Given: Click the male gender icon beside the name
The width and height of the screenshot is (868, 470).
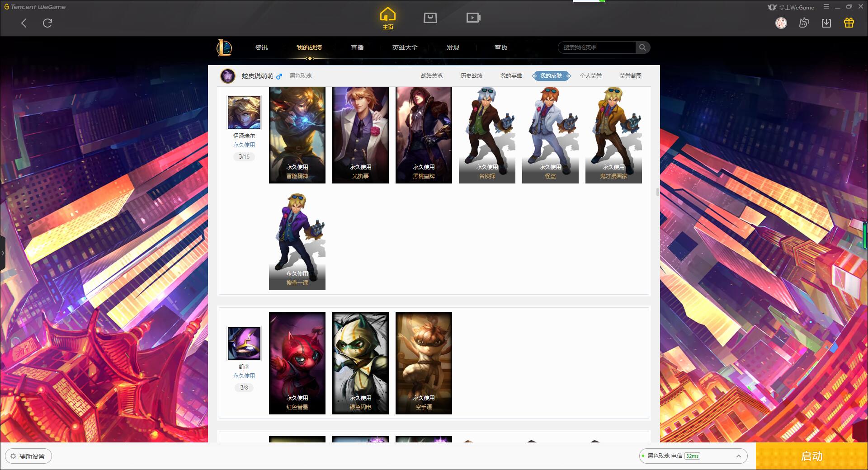Looking at the screenshot, I should point(279,76).
